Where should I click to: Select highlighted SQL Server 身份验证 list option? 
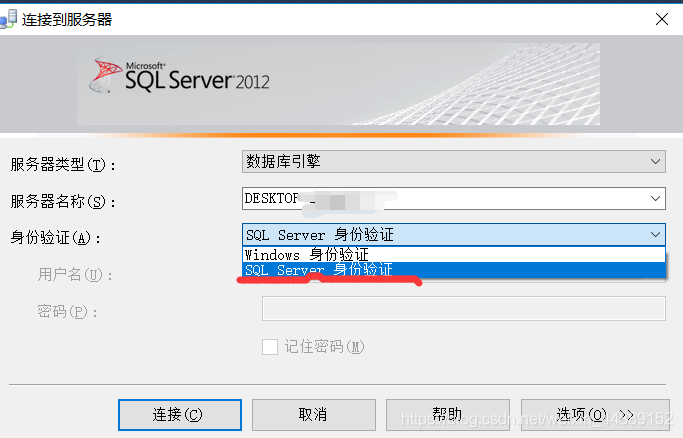point(453,270)
